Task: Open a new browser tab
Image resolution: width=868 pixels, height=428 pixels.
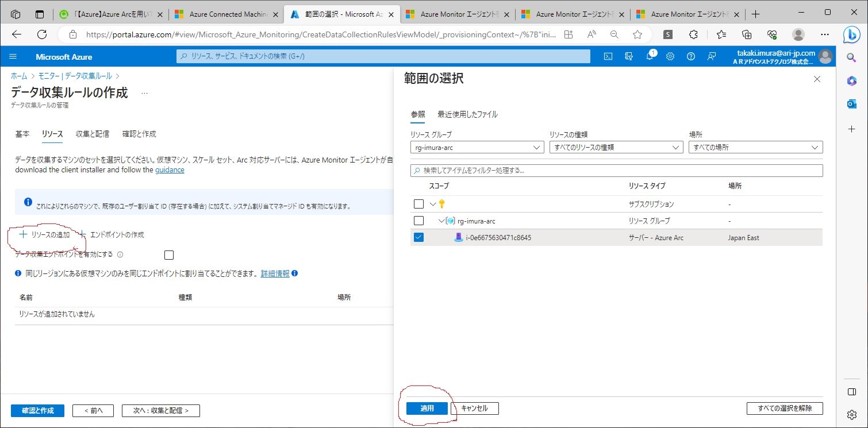Action: click(x=756, y=14)
